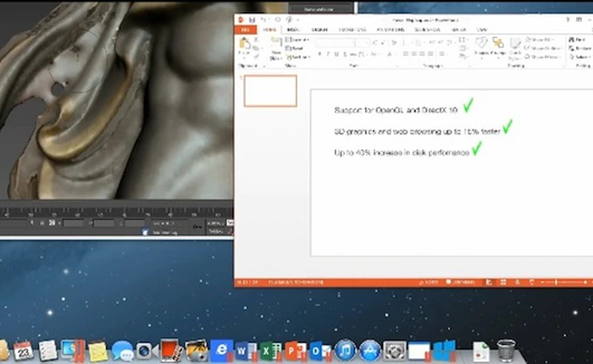Switch to the DESIGN tab
This screenshot has height=364, width=593.
coord(319,30)
